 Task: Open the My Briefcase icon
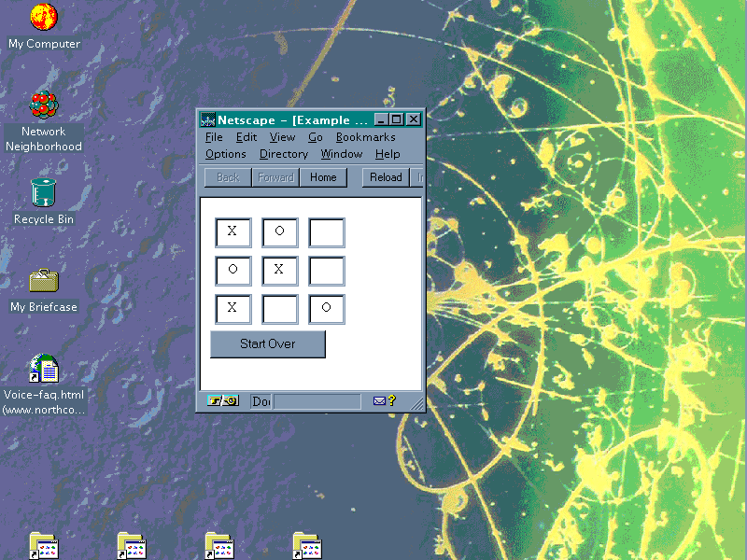(44, 281)
